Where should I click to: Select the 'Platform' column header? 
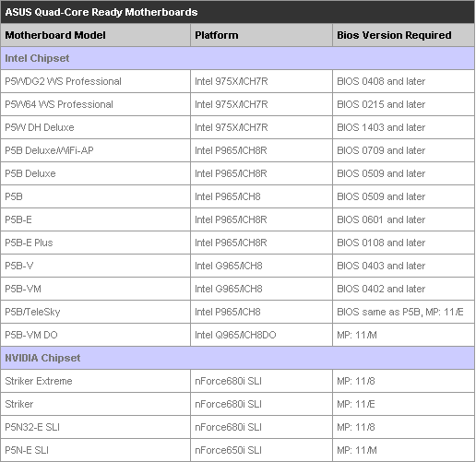coord(261,35)
